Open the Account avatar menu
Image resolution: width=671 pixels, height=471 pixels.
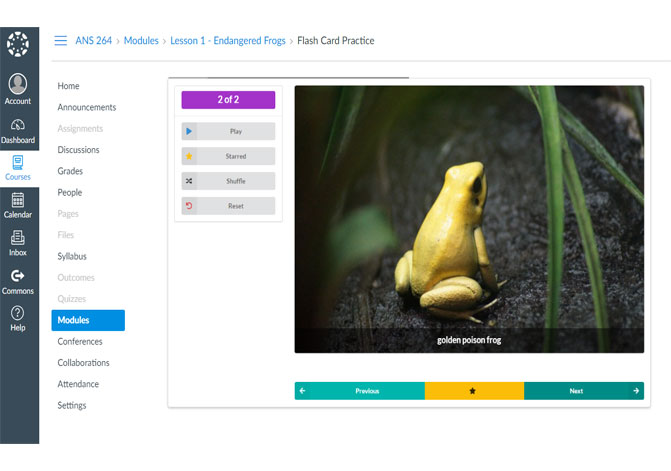18,89
